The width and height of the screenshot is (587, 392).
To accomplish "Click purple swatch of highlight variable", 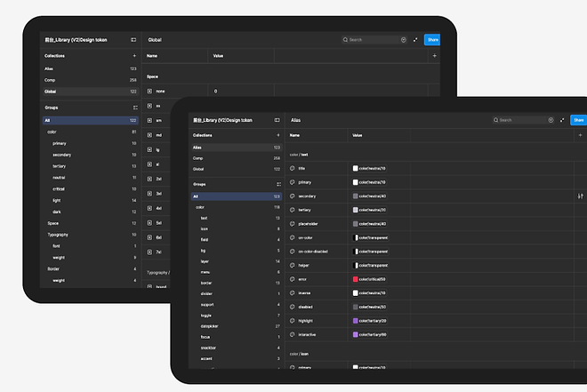I will pyautogui.click(x=355, y=321).
